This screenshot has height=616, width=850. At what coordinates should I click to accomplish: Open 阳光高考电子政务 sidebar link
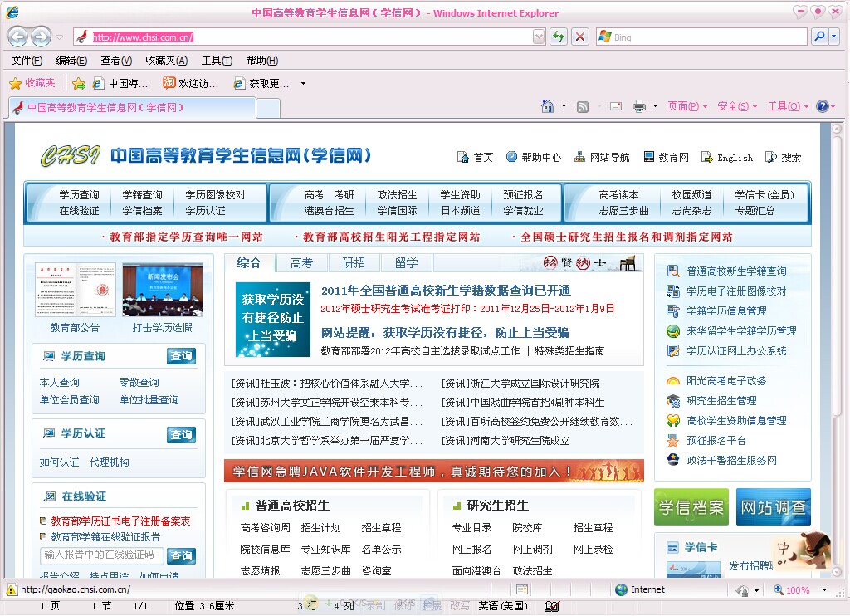tap(726, 381)
